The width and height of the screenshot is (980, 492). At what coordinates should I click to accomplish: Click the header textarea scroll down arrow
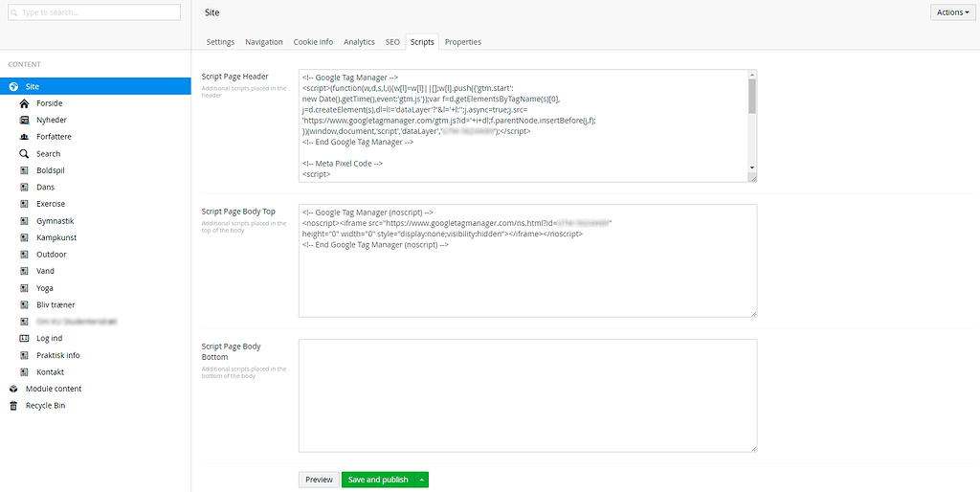point(752,168)
